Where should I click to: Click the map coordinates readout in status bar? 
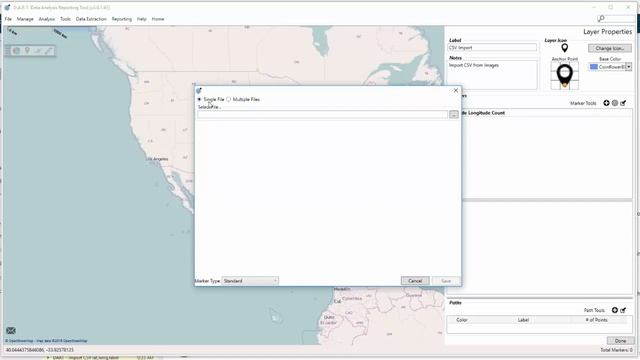[x=40, y=350]
